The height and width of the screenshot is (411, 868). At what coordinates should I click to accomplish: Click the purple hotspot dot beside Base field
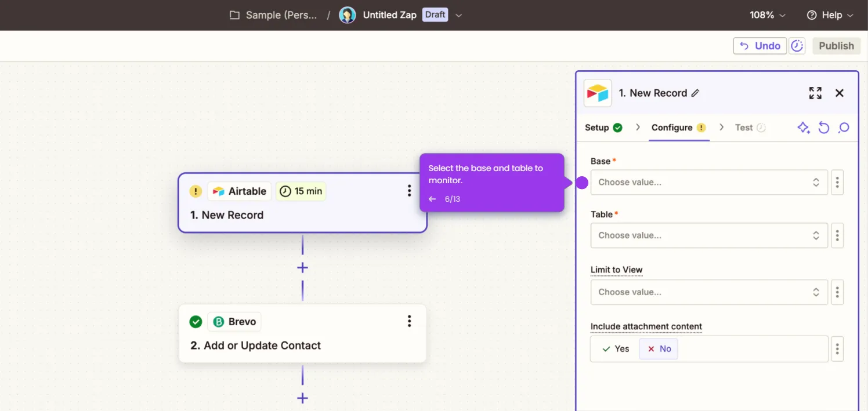click(581, 183)
